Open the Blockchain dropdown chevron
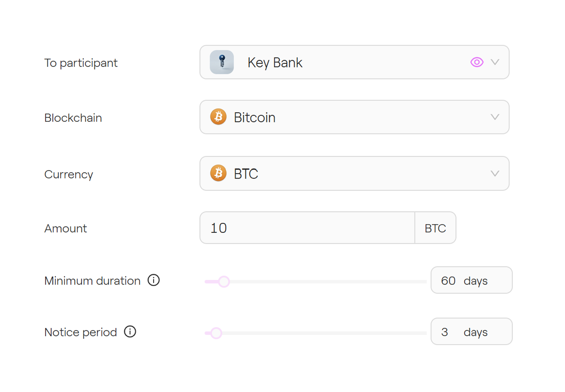Screen dimensions: 565x392 pyautogui.click(x=495, y=117)
